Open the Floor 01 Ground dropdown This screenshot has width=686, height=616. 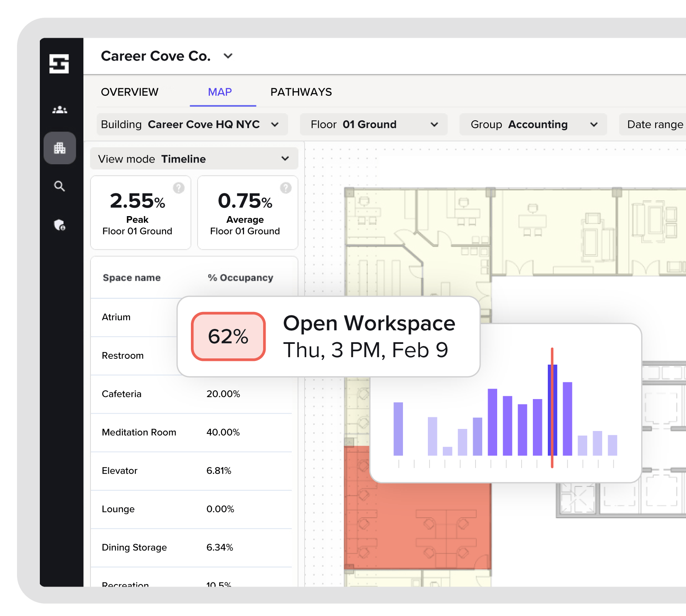pyautogui.click(x=374, y=124)
